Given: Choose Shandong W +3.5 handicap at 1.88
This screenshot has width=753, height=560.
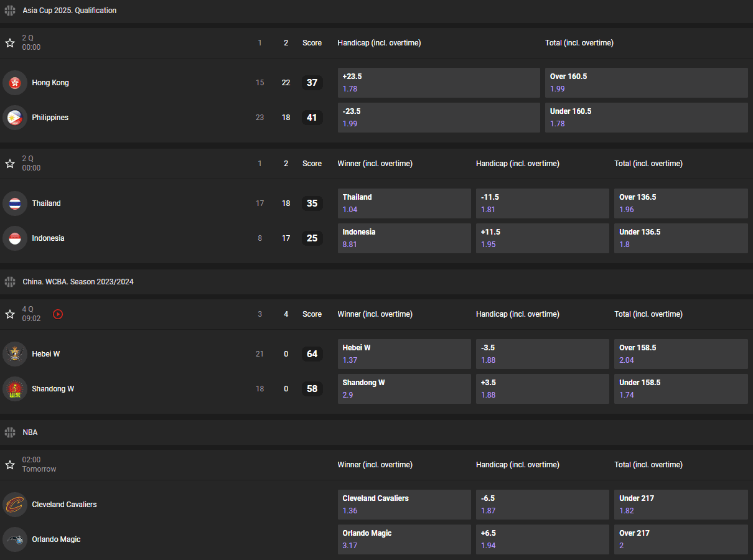Looking at the screenshot, I should pos(543,389).
